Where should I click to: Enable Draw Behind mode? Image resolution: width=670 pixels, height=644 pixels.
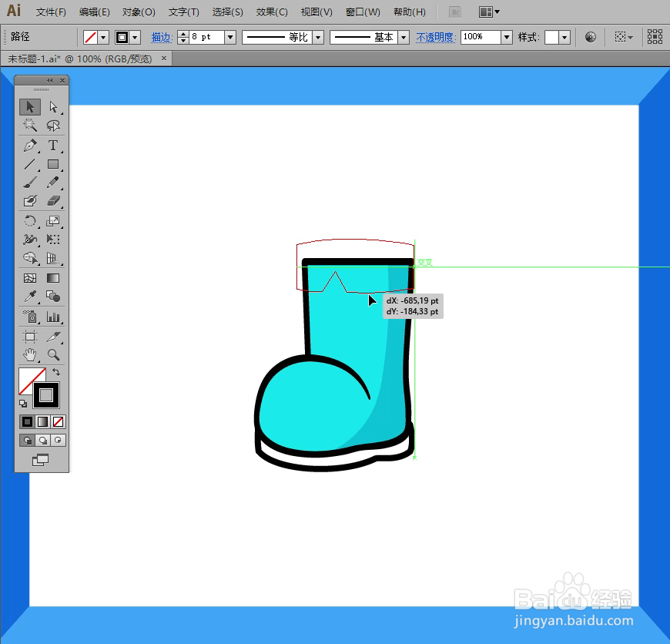coord(42,440)
